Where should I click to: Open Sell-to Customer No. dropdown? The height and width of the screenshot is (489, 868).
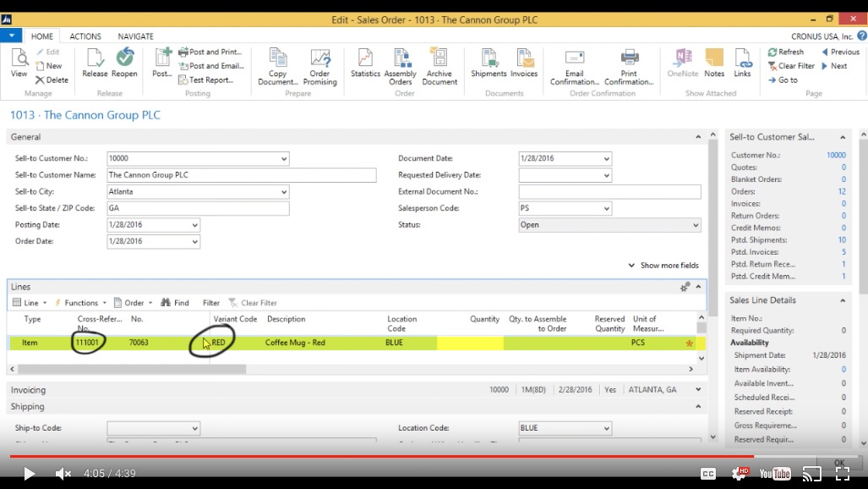point(283,158)
